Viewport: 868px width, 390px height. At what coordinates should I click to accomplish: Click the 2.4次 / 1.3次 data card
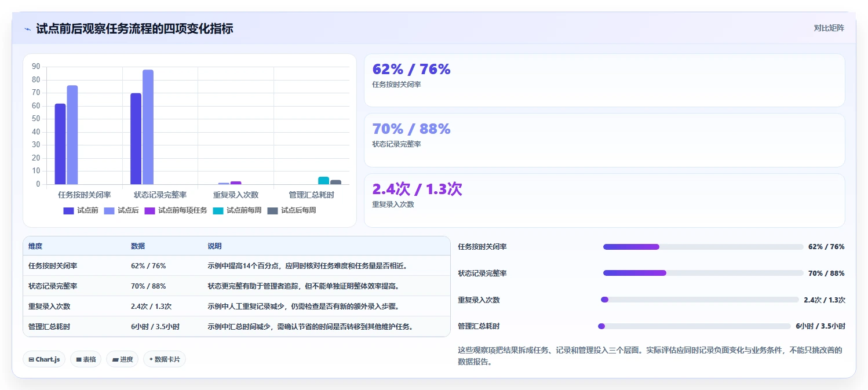point(604,201)
